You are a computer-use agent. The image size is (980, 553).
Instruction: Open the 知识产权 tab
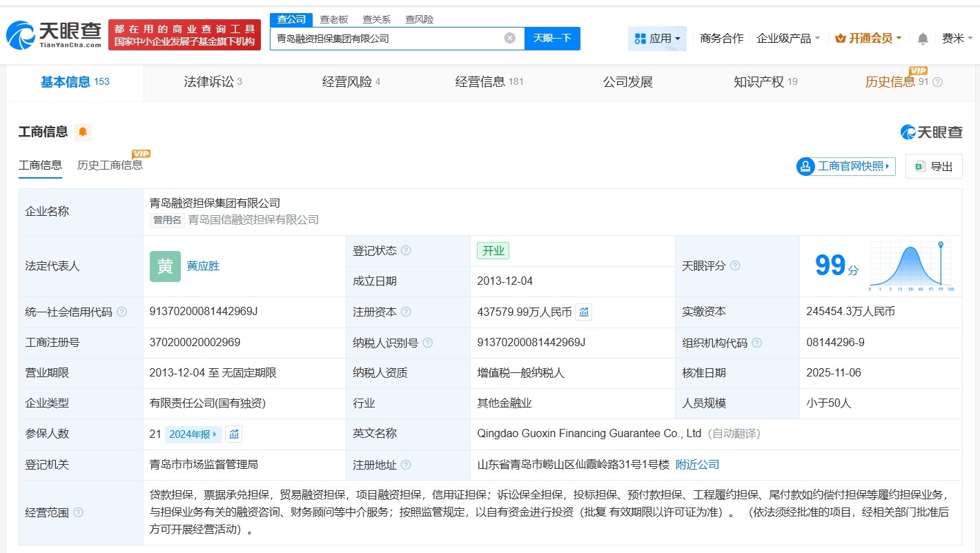pos(765,82)
